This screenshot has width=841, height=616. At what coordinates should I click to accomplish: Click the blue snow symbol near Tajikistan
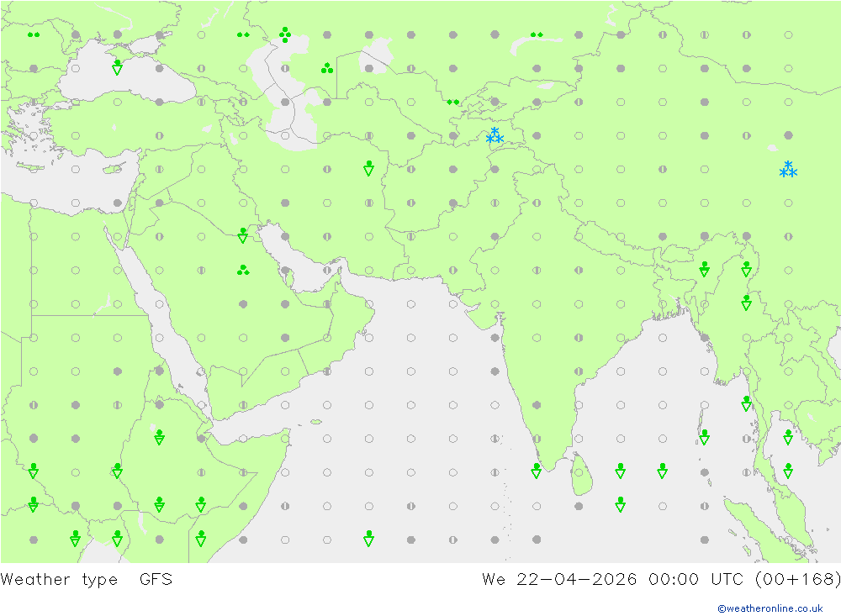(495, 135)
